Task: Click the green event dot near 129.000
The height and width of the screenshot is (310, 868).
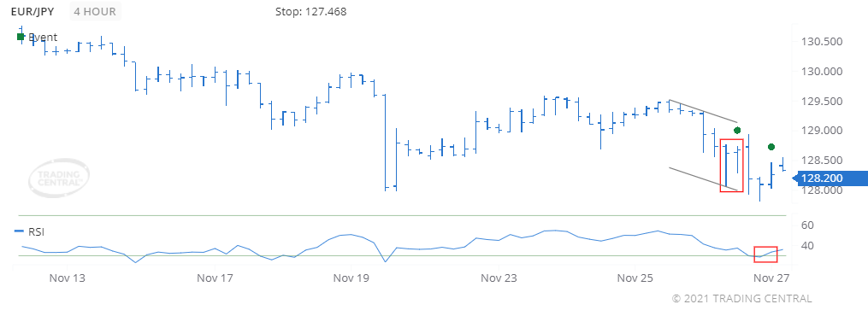Action: [737, 131]
